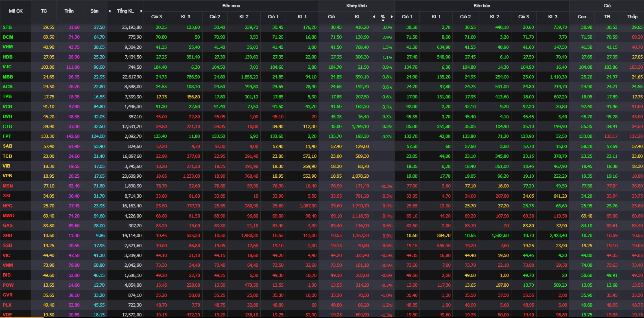Viewport: 644px width, 318px height.
Task: Select the PLX ticker
Action: (x=7, y=305)
